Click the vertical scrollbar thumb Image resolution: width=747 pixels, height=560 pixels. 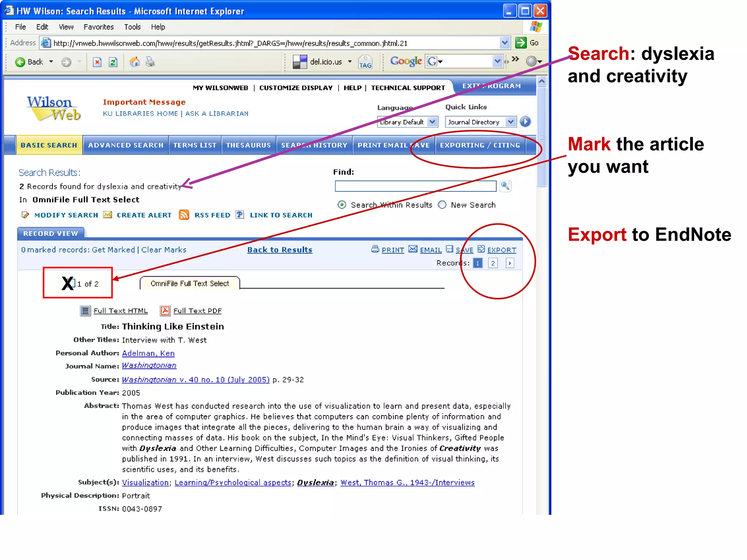[x=542, y=137]
